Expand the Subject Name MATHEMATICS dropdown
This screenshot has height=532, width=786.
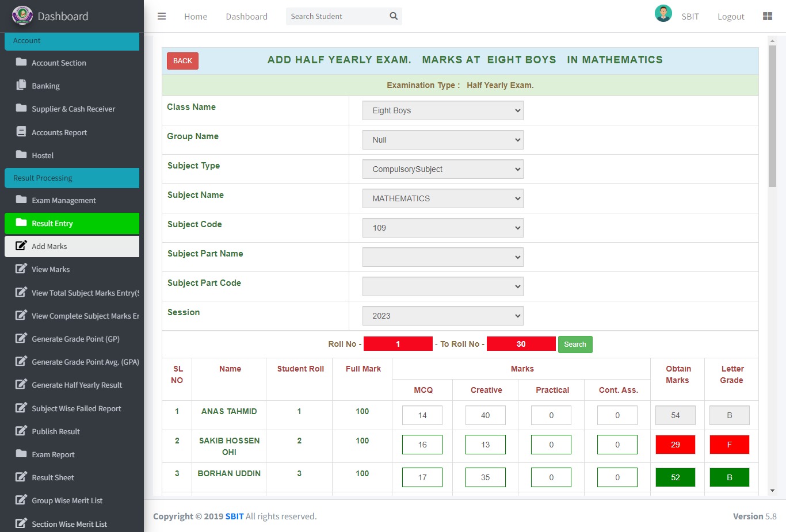(x=442, y=198)
